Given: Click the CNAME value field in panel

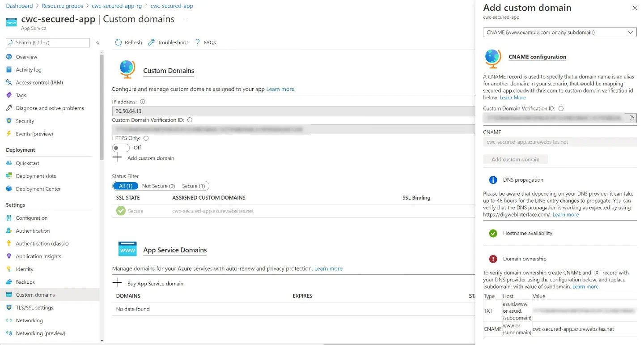Looking at the screenshot, I should pyautogui.click(x=559, y=142).
